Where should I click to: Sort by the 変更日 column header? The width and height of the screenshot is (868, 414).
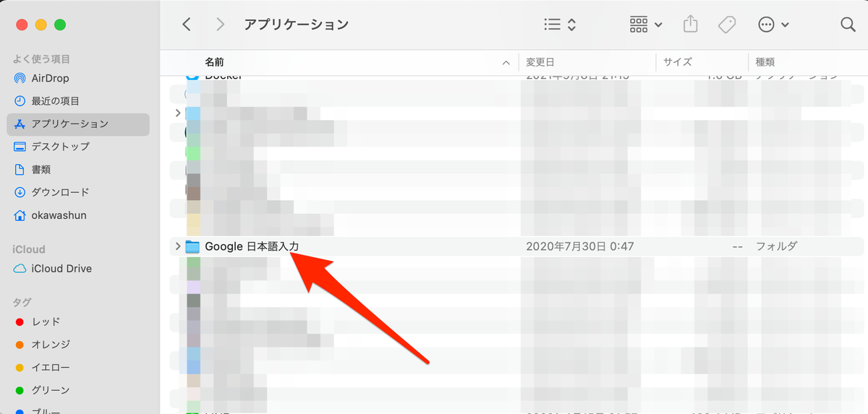[x=540, y=63]
